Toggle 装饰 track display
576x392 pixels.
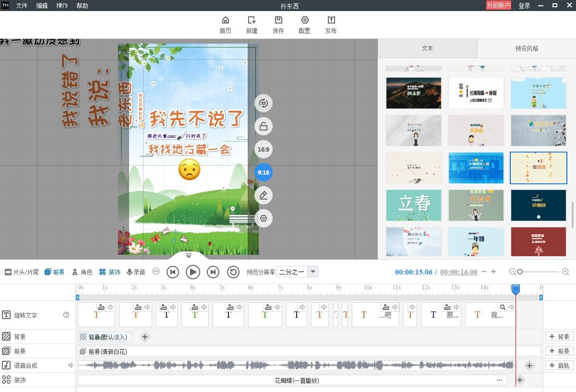pos(109,272)
